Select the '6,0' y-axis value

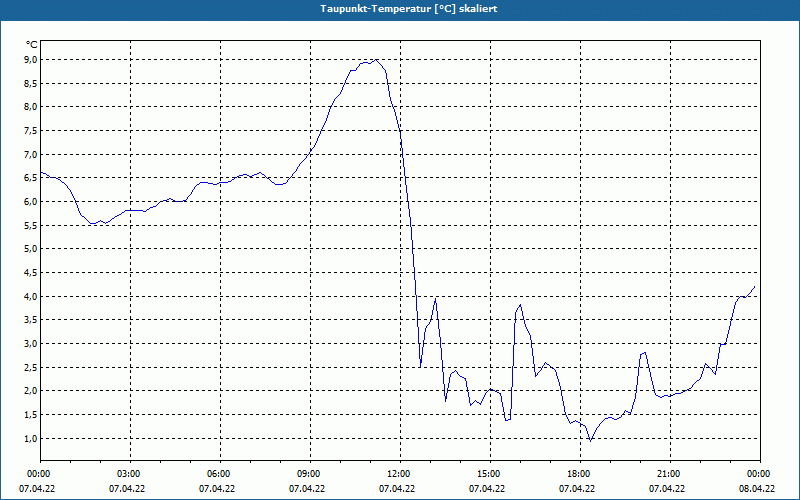[x=31, y=202]
